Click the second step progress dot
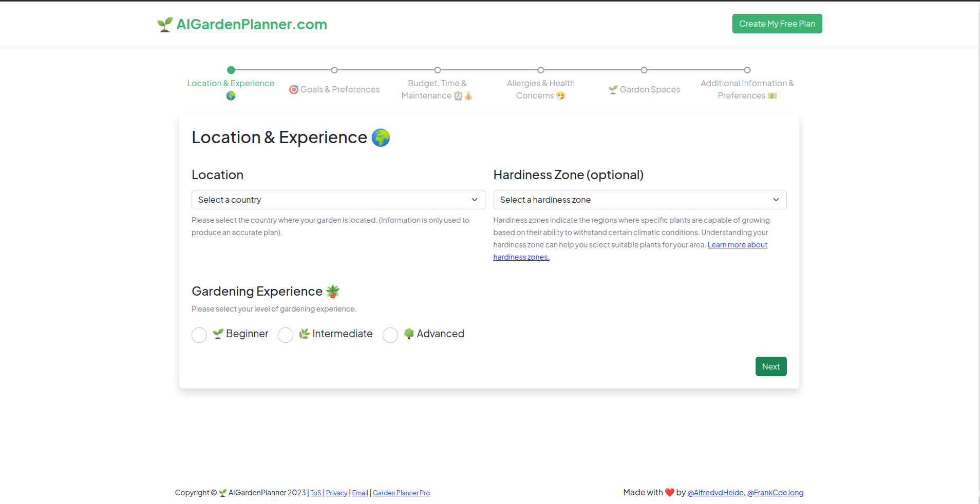 pyautogui.click(x=334, y=70)
